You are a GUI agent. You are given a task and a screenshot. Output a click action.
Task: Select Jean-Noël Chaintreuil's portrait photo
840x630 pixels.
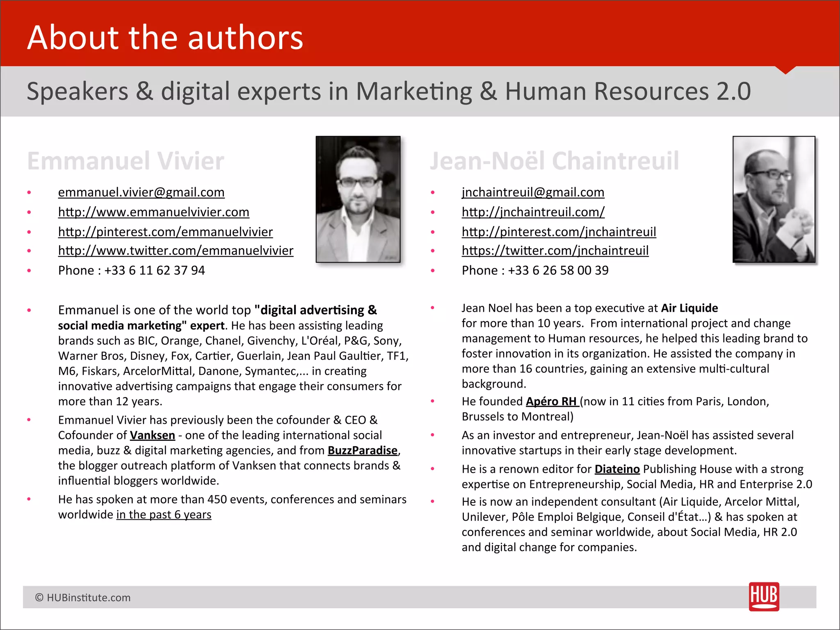point(774,199)
